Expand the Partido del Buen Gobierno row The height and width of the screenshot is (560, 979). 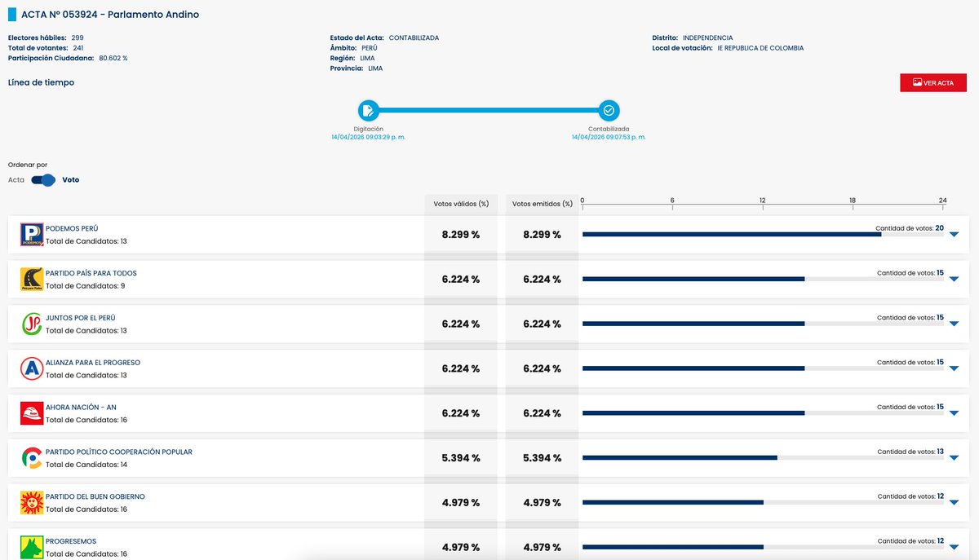[954, 503]
